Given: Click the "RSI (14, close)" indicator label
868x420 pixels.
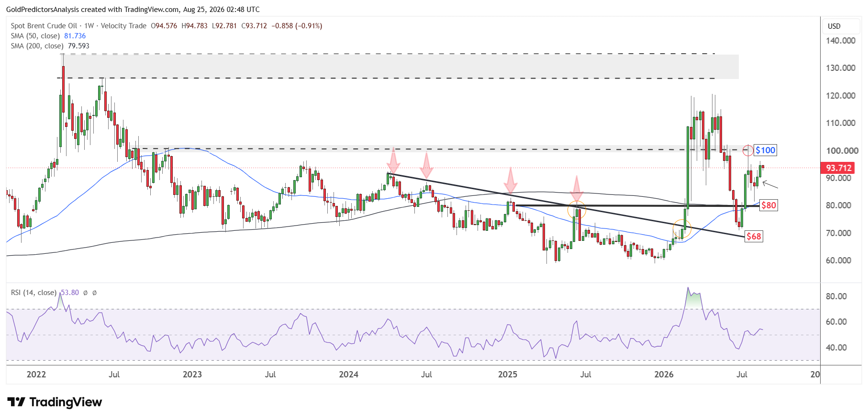Looking at the screenshot, I should pos(34,293).
